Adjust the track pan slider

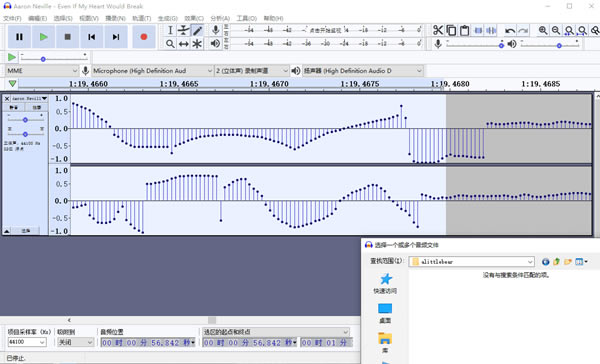(25, 134)
